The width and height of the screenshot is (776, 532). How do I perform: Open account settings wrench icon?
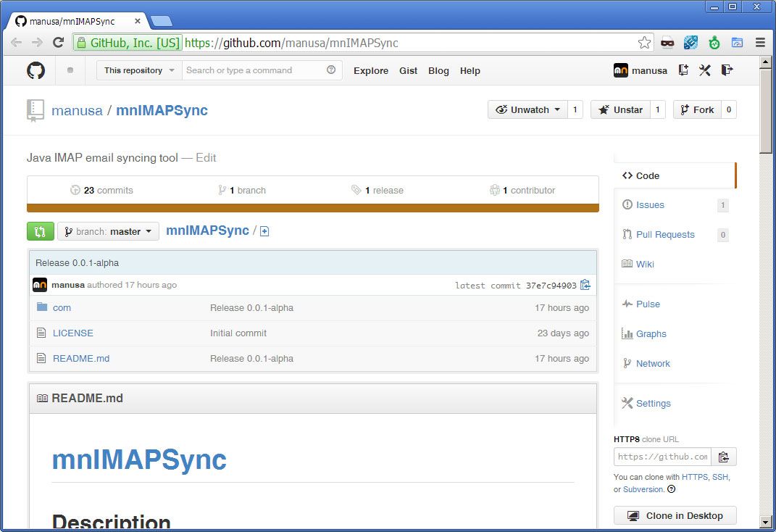[704, 70]
